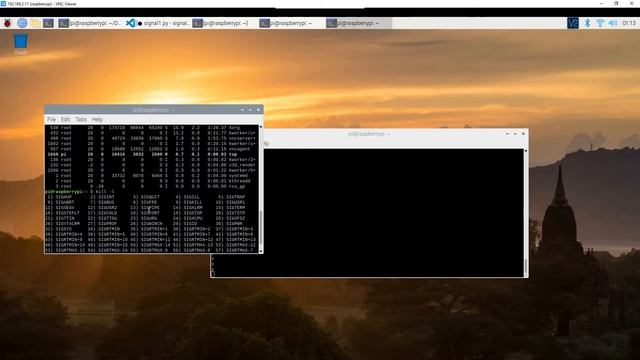Switch to the signal1.py VS Code window
This screenshot has width=640, height=360.
click(x=158, y=23)
